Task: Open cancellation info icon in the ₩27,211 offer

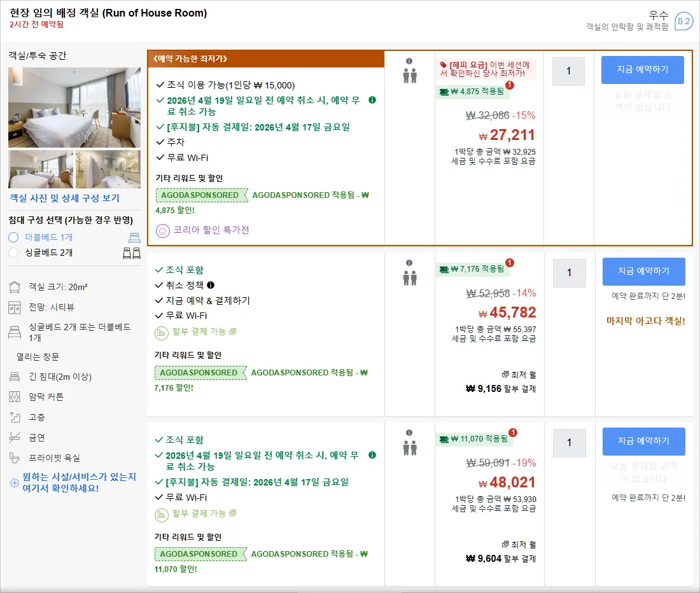Action: click(372, 100)
